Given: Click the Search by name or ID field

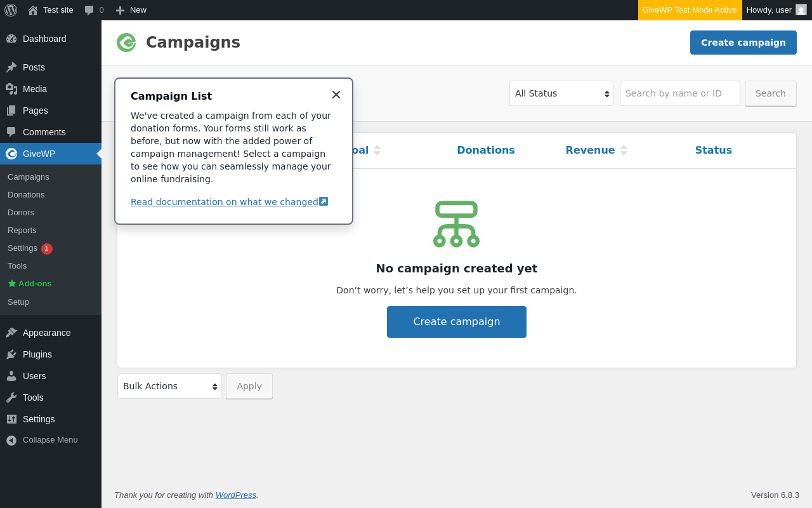Looking at the screenshot, I should pyautogui.click(x=679, y=93).
